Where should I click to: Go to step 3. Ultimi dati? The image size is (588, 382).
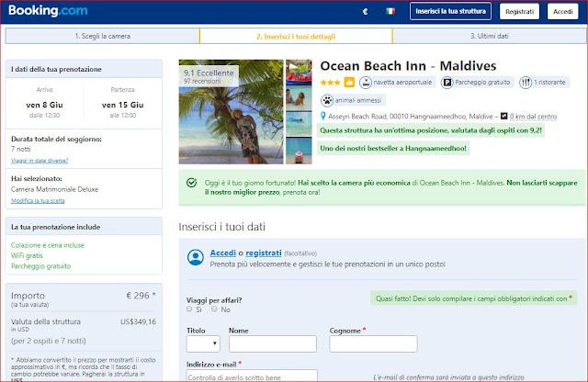click(490, 36)
